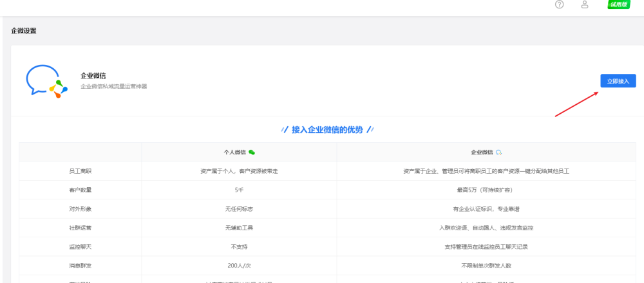Click the green 试用版 badge

(x=619, y=5)
